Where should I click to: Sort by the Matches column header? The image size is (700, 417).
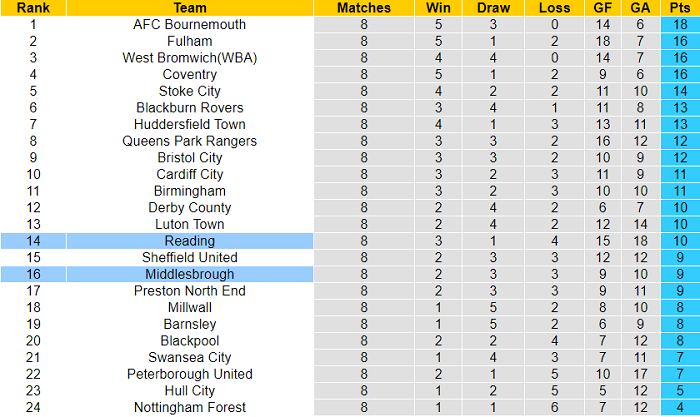coord(363,7)
